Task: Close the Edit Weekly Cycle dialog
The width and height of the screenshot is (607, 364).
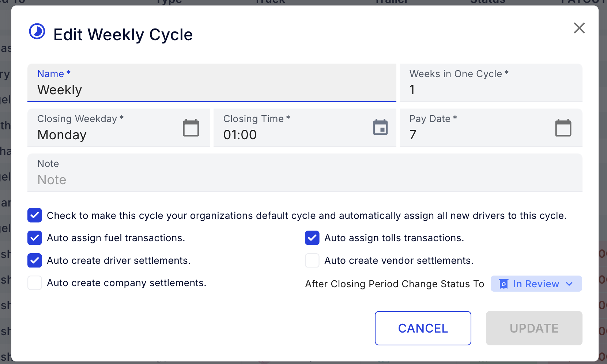Action: [579, 28]
